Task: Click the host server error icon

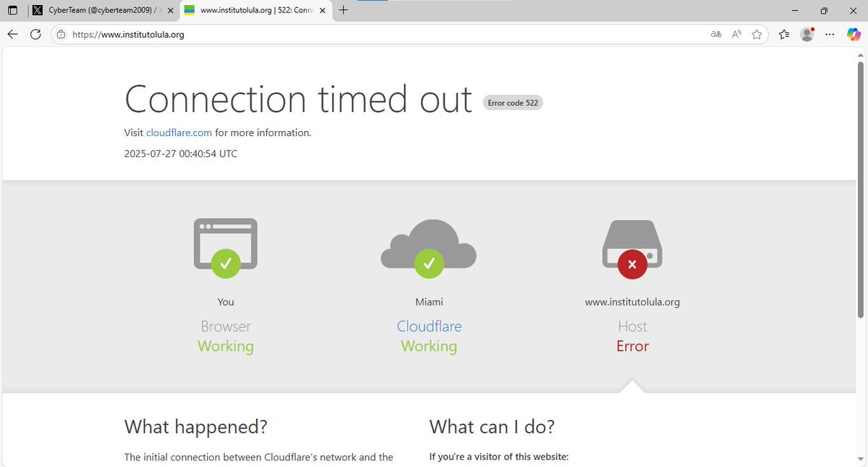Action: (632, 249)
